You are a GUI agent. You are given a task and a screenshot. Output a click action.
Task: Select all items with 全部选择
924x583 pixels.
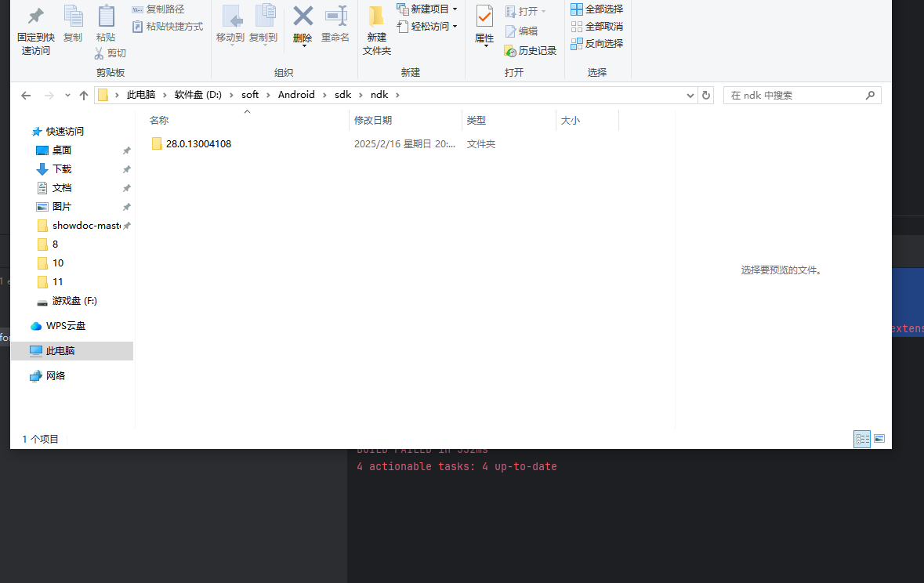pos(596,9)
